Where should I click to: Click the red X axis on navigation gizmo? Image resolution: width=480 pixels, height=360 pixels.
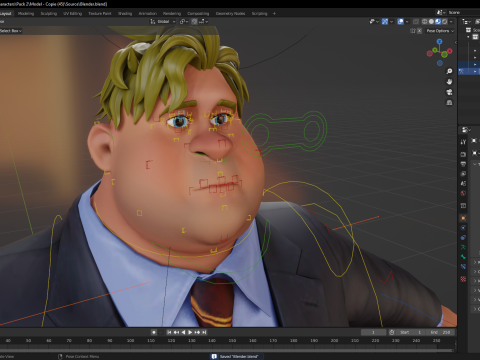click(x=450, y=51)
